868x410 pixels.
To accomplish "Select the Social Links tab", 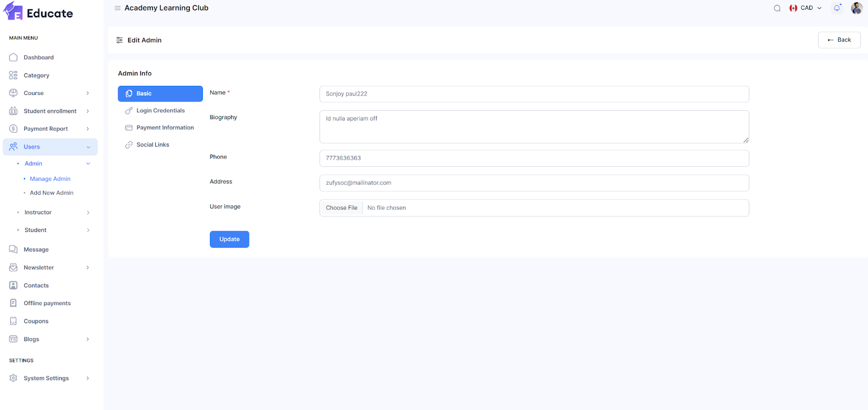I will point(152,145).
